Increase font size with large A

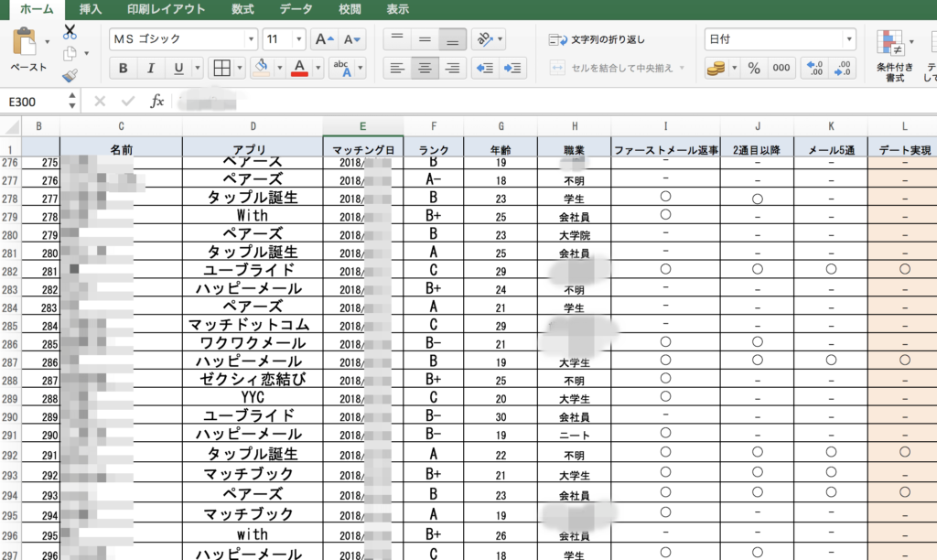point(324,39)
